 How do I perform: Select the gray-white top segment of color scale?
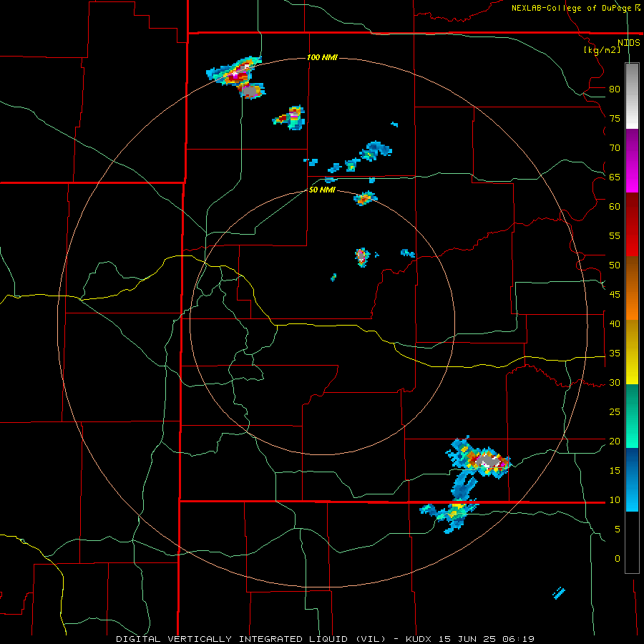[x=632, y=96]
